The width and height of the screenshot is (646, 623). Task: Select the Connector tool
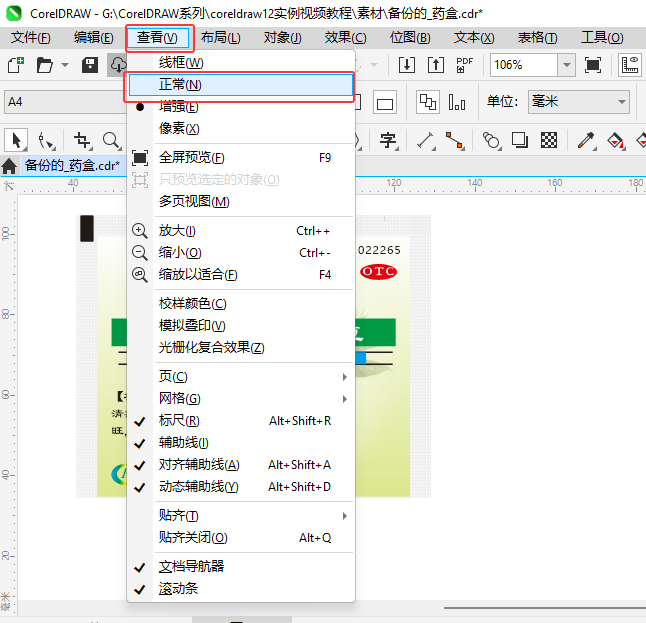(455, 141)
